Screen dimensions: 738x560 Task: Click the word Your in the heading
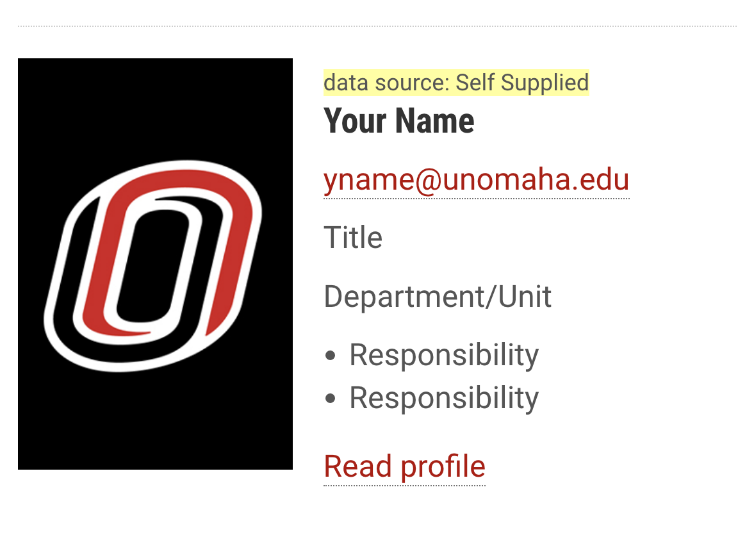coord(354,120)
